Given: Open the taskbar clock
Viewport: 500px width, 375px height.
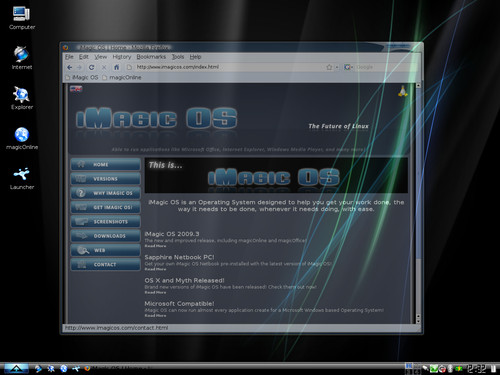Looking at the screenshot, I should click(477, 368).
